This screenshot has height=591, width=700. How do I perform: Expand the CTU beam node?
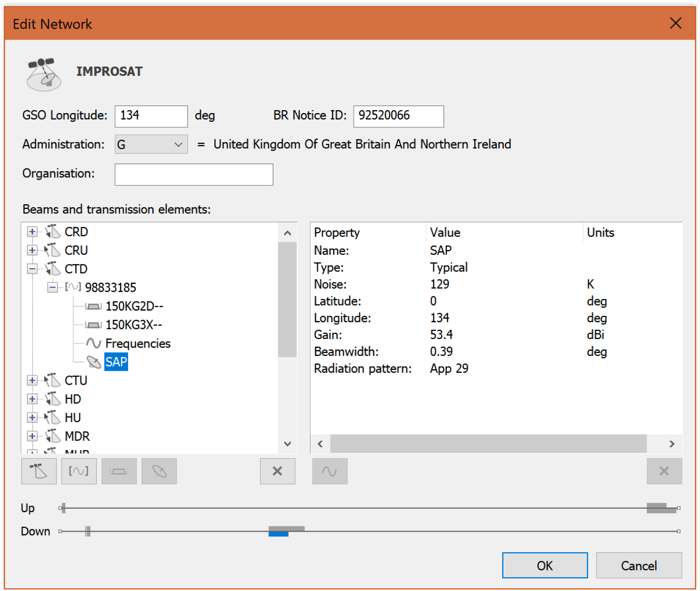[x=32, y=380]
